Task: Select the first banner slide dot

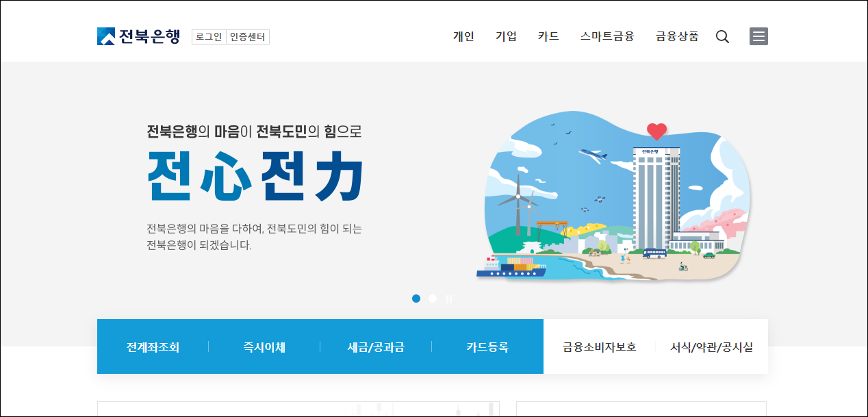Action: click(416, 299)
